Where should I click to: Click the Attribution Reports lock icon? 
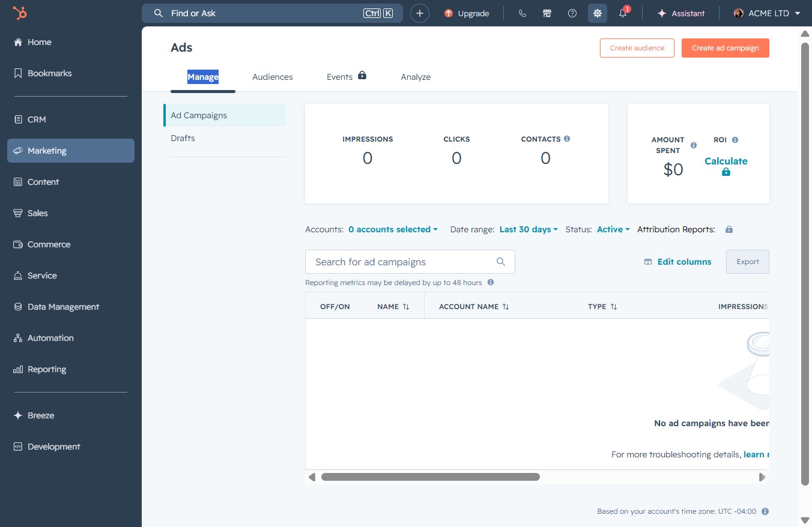click(x=729, y=229)
